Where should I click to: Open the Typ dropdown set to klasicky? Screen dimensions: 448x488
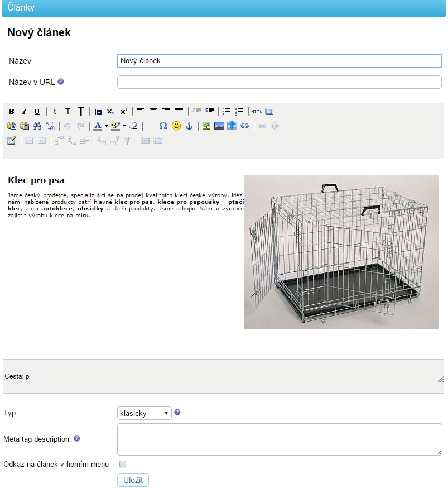point(144,413)
